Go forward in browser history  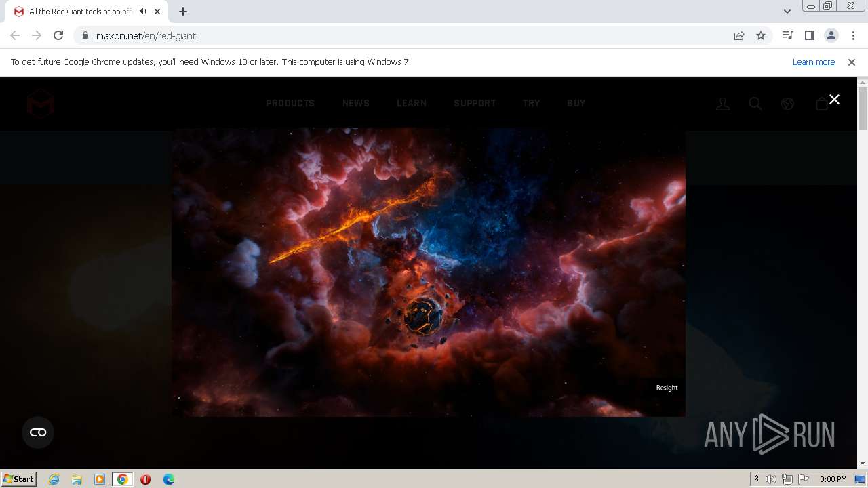click(37, 35)
